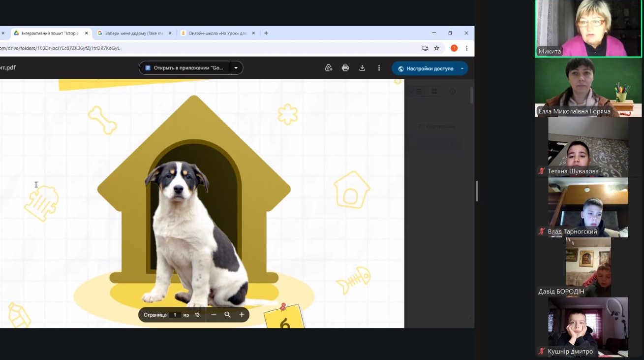Screen dimensions: 644x360
Task: Download the PDF file
Action: tap(362, 68)
